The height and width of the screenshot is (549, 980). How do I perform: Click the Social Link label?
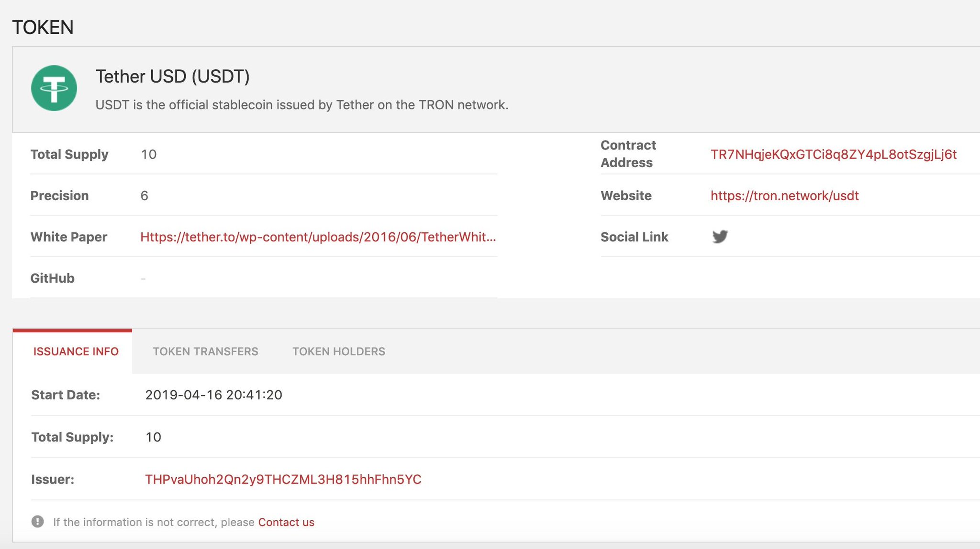pyautogui.click(x=634, y=237)
